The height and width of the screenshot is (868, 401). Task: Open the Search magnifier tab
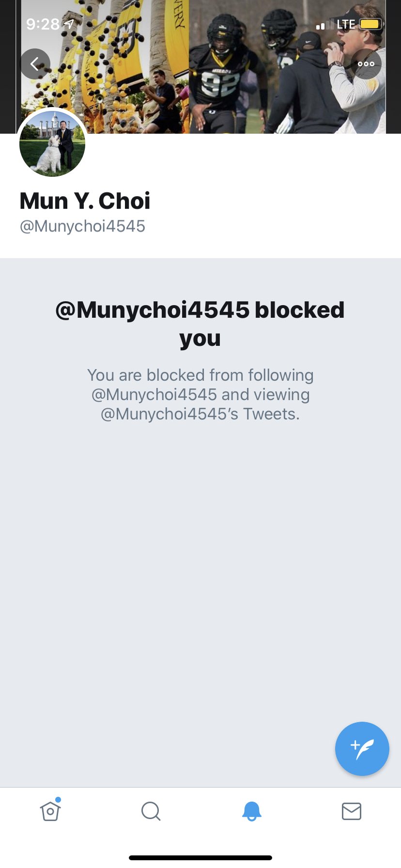point(151,811)
